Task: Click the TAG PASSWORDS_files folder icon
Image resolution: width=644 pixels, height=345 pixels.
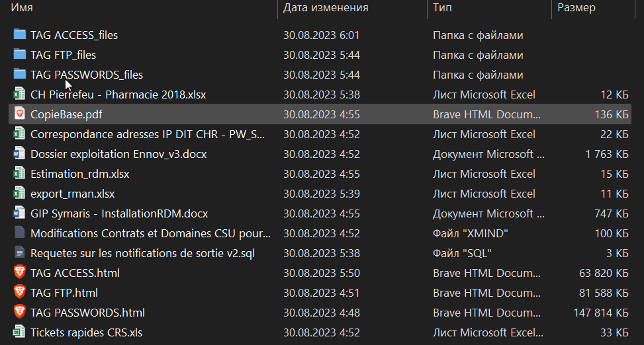Action: (x=19, y=74)
